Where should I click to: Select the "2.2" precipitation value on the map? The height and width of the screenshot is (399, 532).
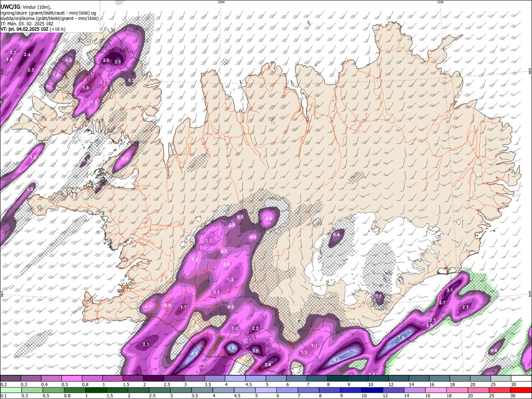255,328
